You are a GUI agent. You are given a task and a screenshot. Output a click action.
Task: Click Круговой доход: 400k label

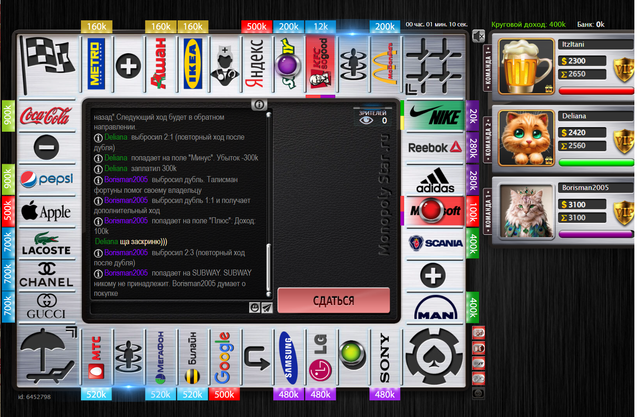tap(528, 24)
